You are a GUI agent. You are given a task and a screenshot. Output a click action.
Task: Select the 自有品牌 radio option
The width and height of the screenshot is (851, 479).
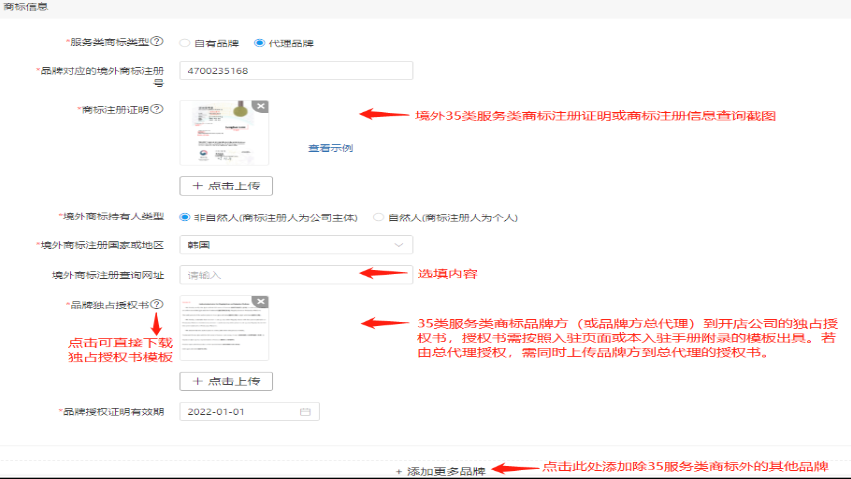pos(185,43)
